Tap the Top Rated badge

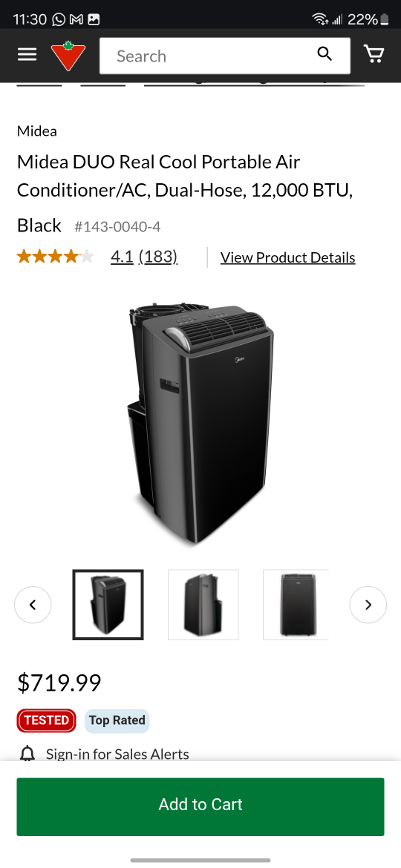coord(117,721)
